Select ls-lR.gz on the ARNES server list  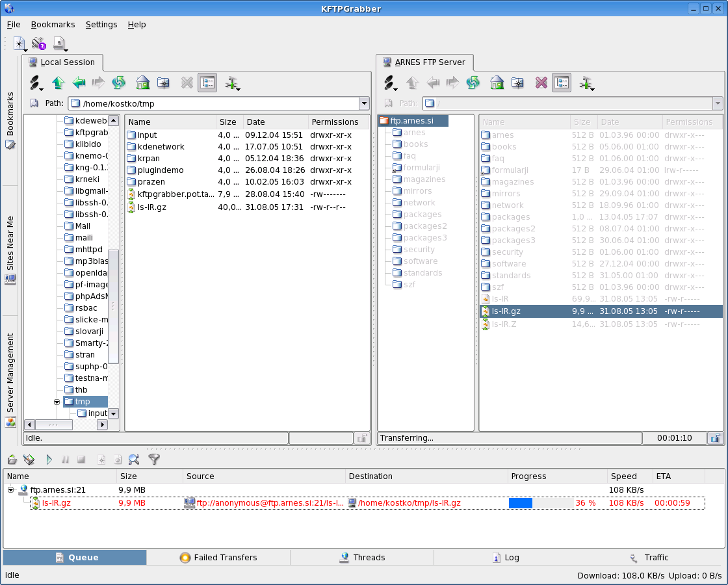point(601,311)
